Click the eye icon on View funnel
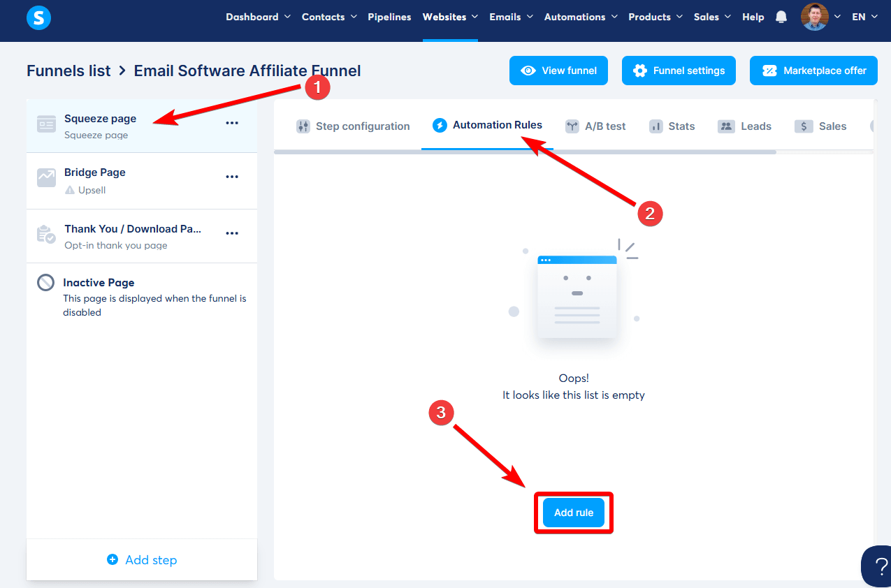This screenshot has width=891, height=588. [528, 71]
